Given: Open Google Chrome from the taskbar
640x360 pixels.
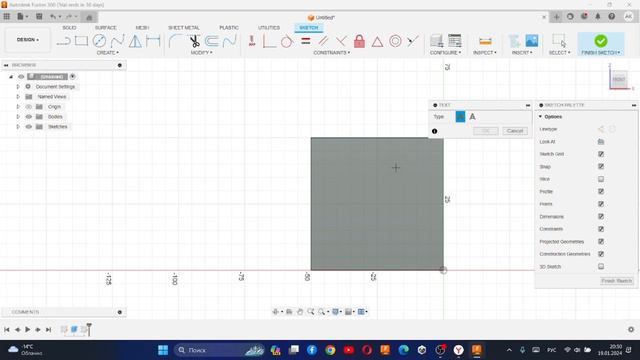Looking at the screenshot, I should pos(330,350).
